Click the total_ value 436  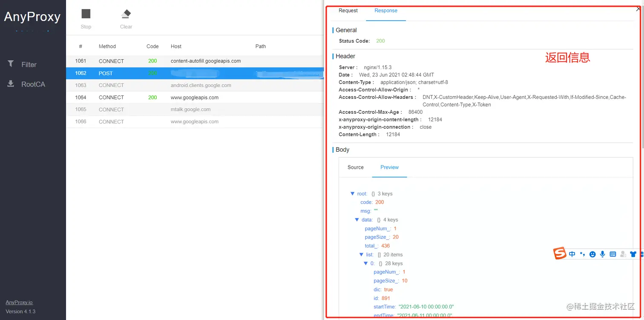(x=385, y=246)
